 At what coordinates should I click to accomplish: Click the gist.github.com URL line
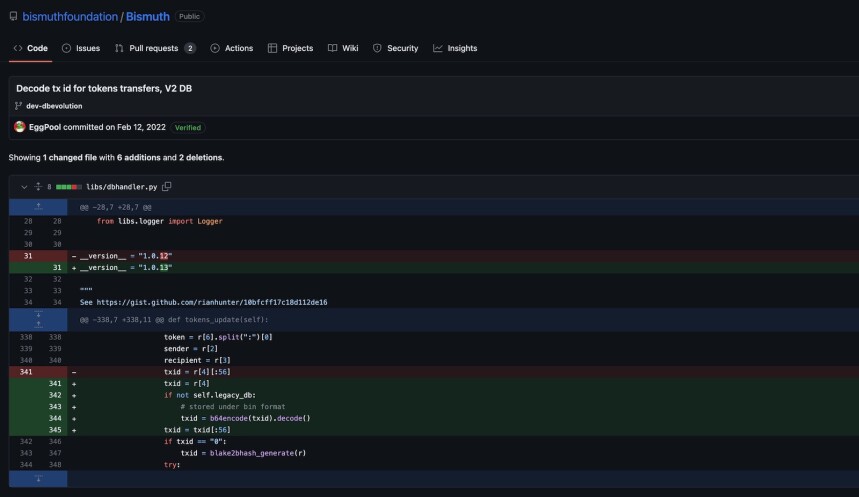(x=203, y=302)
